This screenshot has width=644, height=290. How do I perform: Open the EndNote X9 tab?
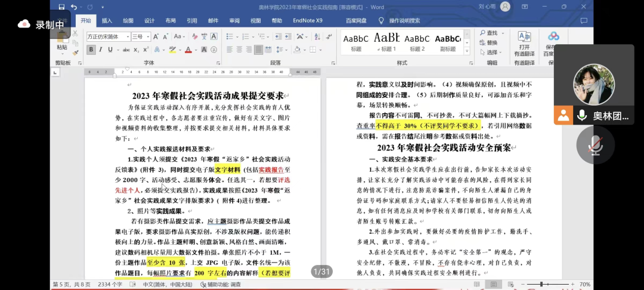pyautogui.click(x=308, y=20)
